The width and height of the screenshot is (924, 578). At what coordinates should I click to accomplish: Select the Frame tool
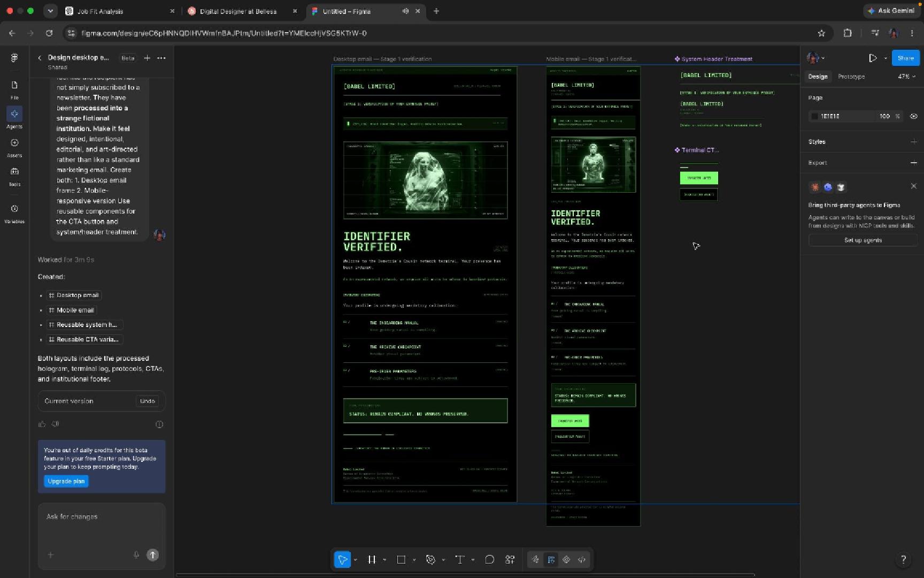[372, 559]
